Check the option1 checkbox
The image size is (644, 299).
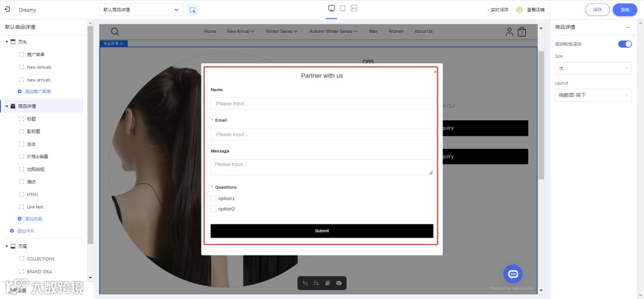(x=213, y=198)
